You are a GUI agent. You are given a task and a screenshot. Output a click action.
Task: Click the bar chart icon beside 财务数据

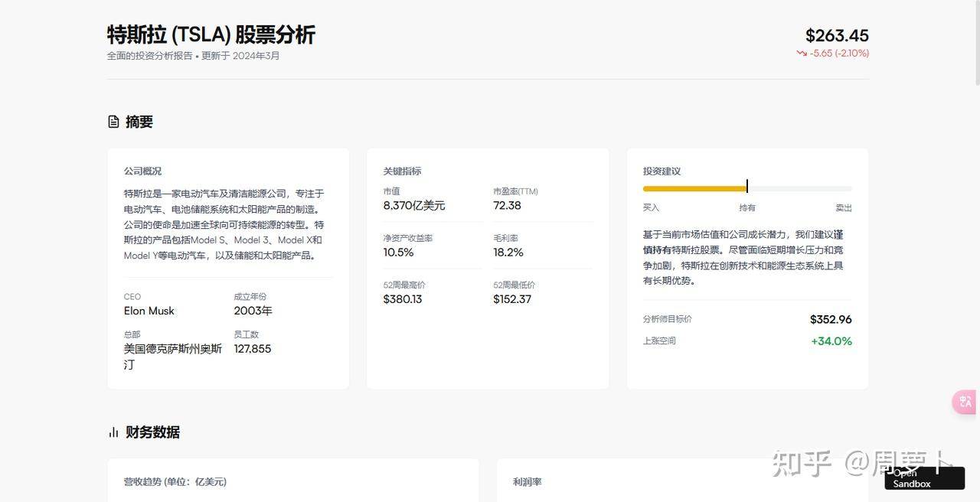coord(113,432)
